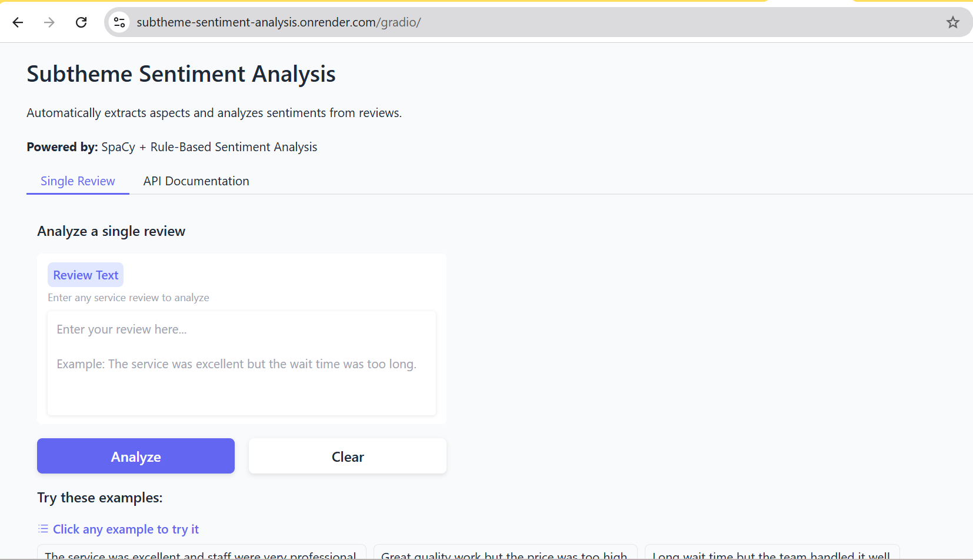This screenshot has width=973, height=560.
Task: Click the list icon beside the examples label
Action: (43, 529)
